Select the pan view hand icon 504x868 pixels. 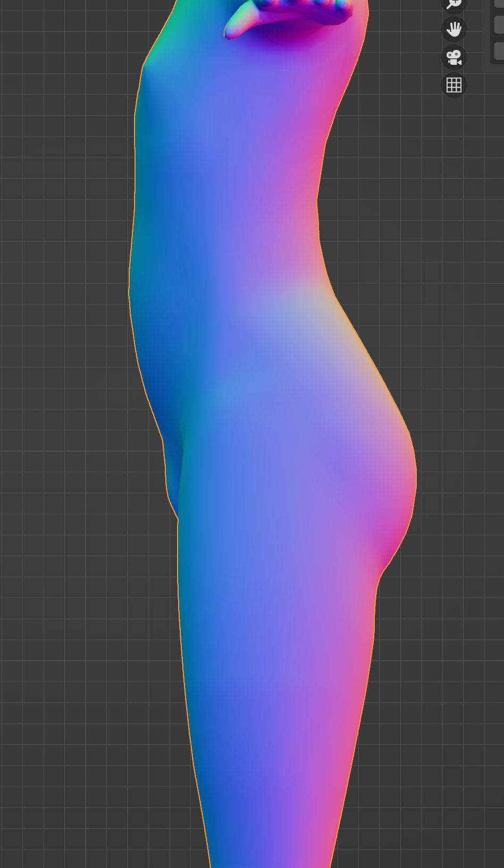pyautogui.click(x=454, y=29)
